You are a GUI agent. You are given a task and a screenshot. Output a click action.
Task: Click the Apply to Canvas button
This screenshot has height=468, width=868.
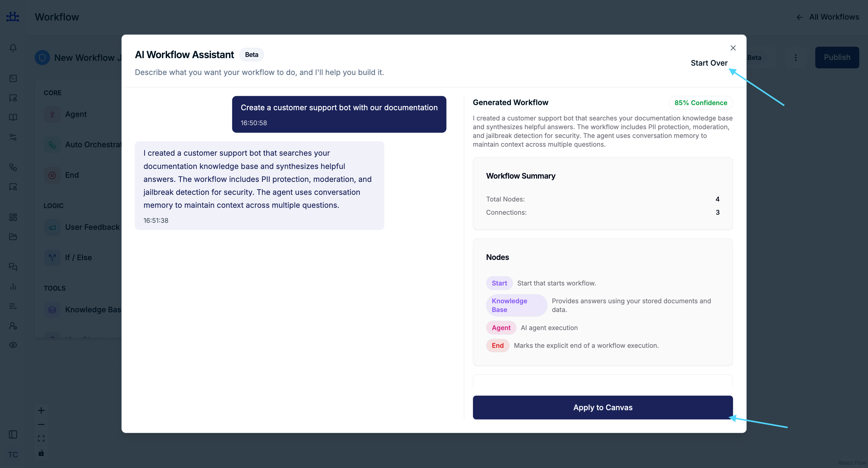pos(602,407)
